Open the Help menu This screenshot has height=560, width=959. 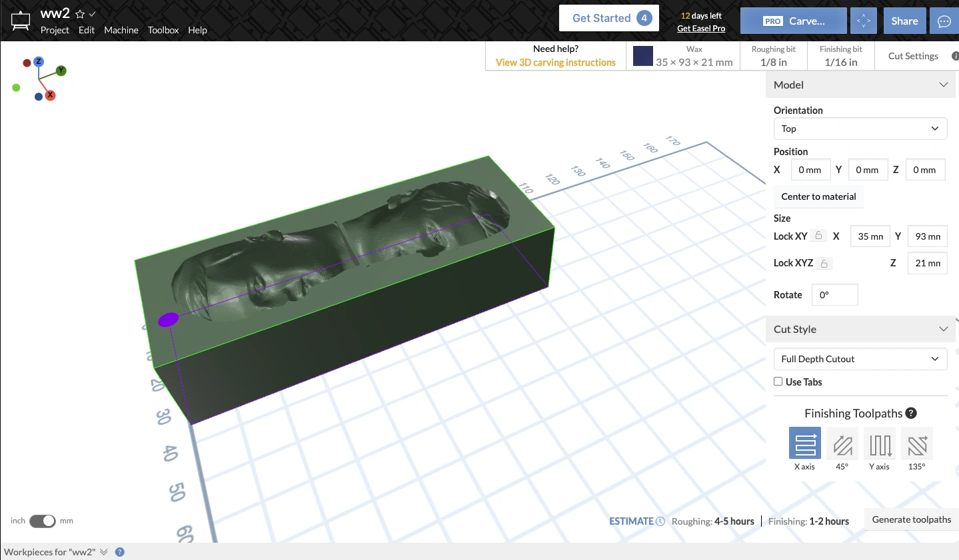click(x=197, y=30)
